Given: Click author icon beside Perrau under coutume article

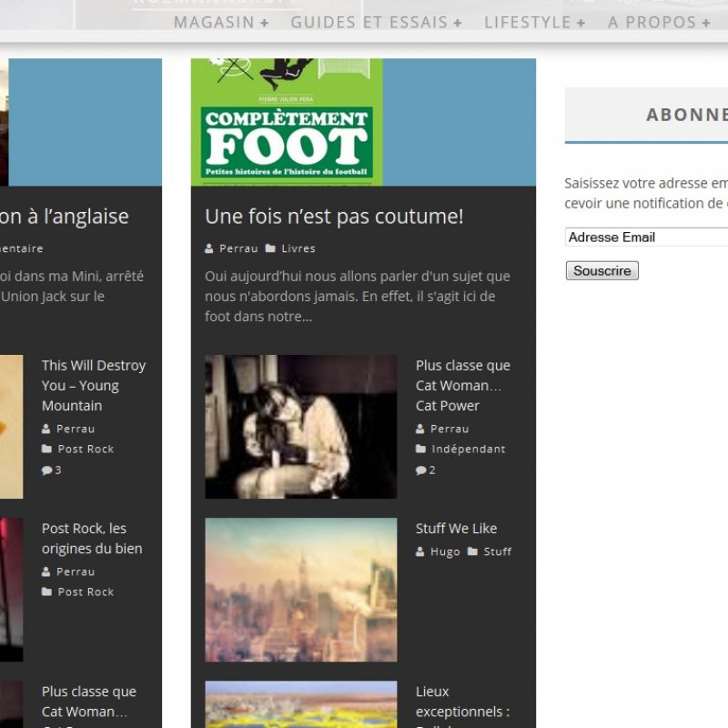Looking at the screenshot, I should coord(209,248).
